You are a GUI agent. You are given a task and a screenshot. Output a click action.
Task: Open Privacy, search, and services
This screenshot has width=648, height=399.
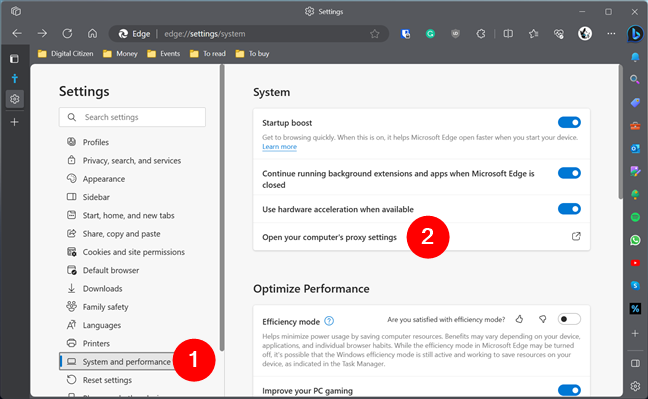pos(132,160)
